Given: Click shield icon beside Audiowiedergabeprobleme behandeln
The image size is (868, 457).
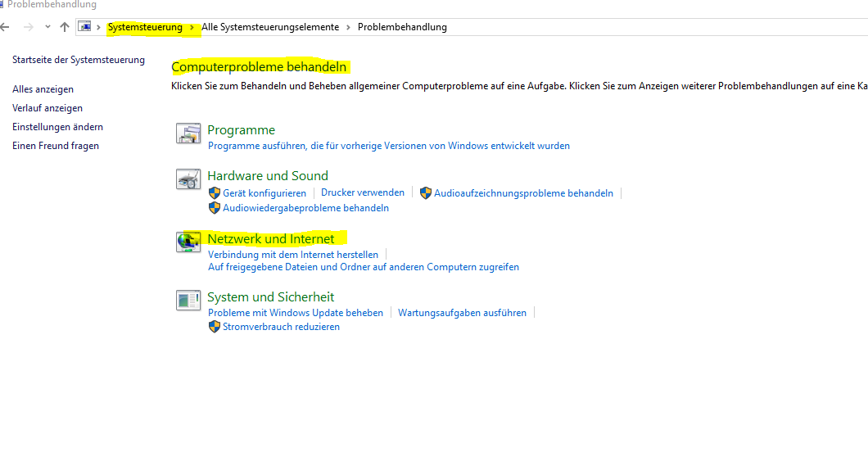Looking at the screenshot, I should [215, 208].
